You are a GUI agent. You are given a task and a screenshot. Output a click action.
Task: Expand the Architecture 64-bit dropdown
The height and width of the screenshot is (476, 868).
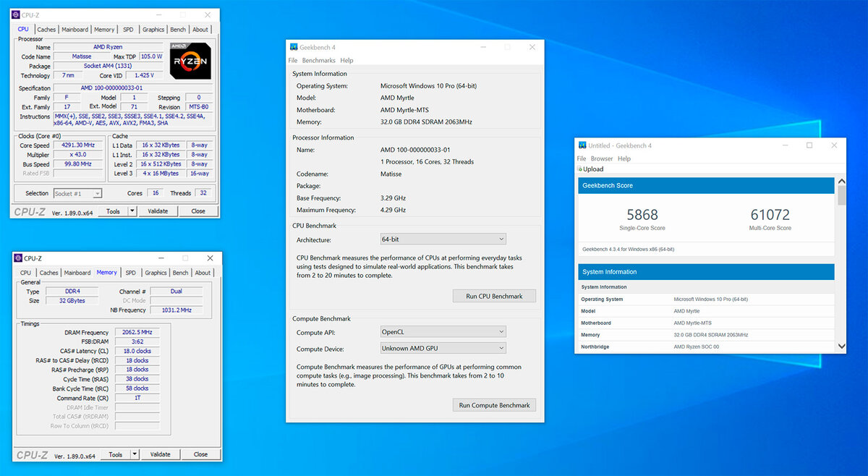pyautogui.click(x=443, y=239)
